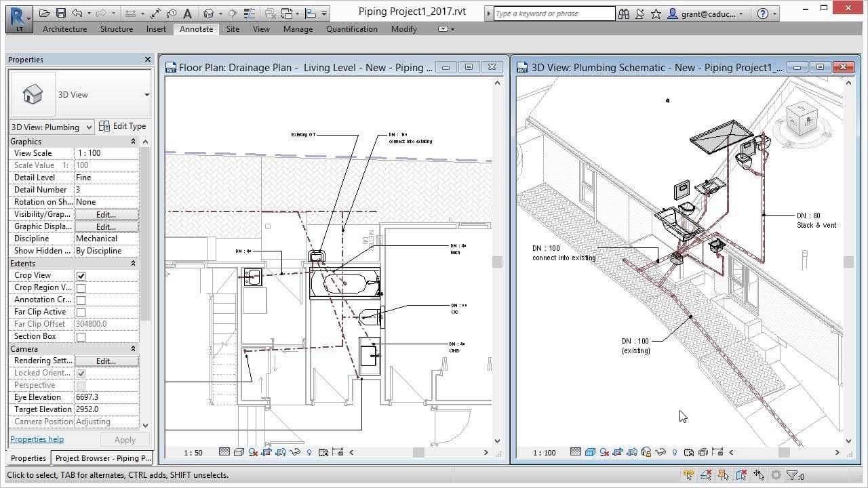Open the Structure ribbon tab
This screenshot has width=868, height=488.
117,29
